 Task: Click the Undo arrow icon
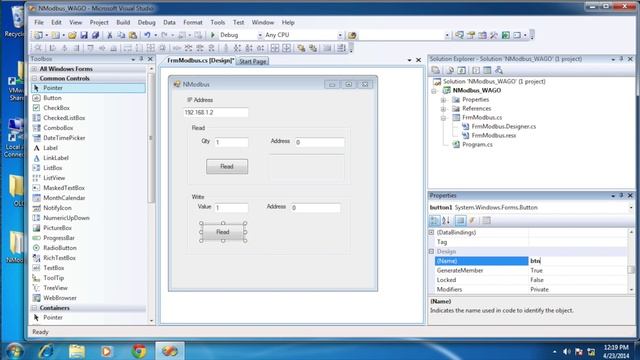(x=147, y=36)
